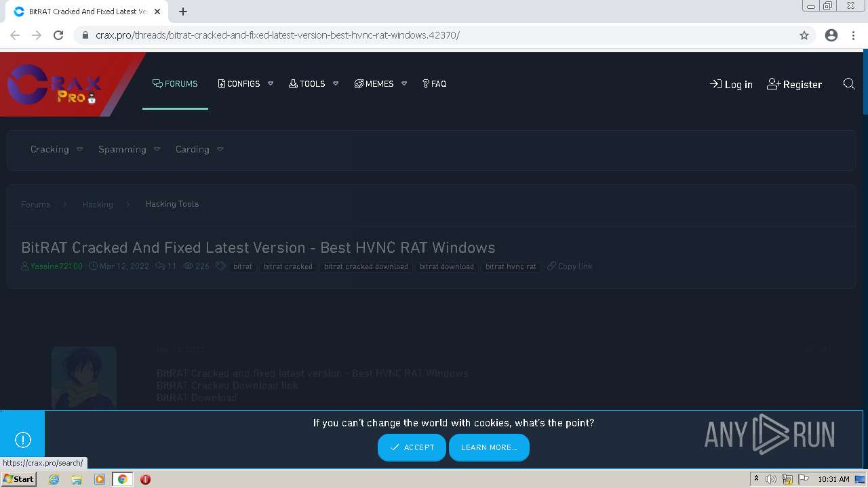Open Yassine72100 author profile link
Screen dimensions: 868x488
[56, 266]
